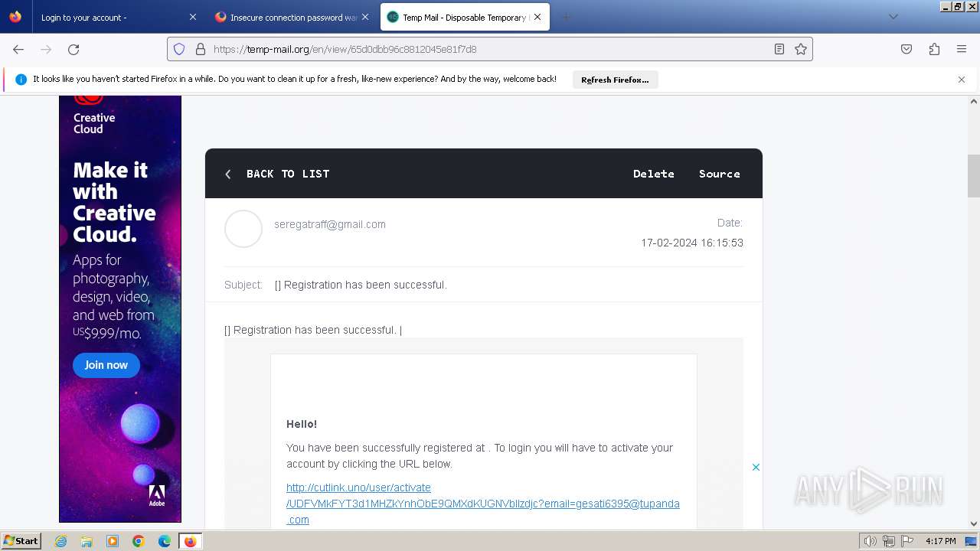Close the Temp Mail tab
The width and height of the screenshot is (980, 551).
(537, 17)
